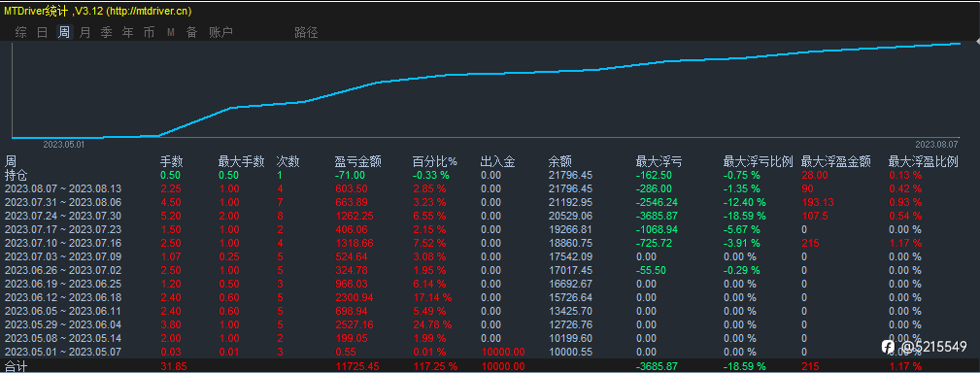Click the -71.00 open position profit value
Viewport: 980px width, 373px height.
(349, 175)
